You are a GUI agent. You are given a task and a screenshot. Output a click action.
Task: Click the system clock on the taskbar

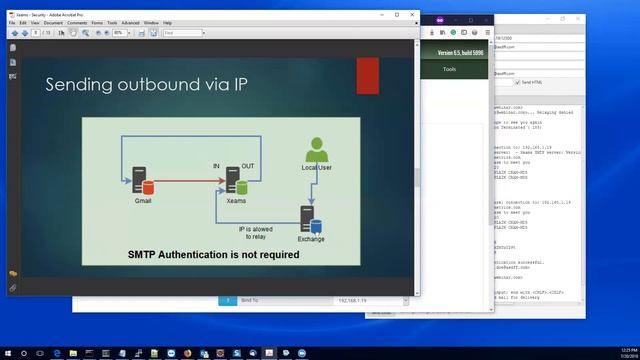(x=629, y=353)
